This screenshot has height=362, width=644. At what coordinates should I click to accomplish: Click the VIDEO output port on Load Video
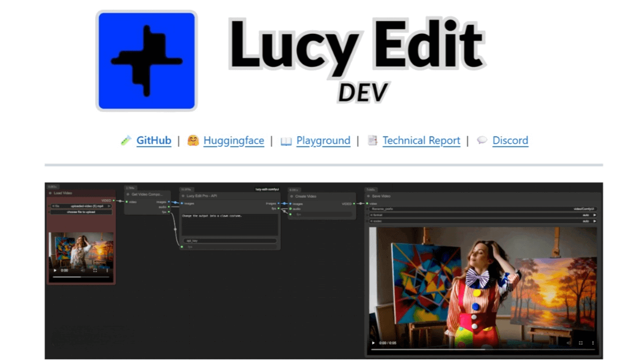click(x=114, y=201)
